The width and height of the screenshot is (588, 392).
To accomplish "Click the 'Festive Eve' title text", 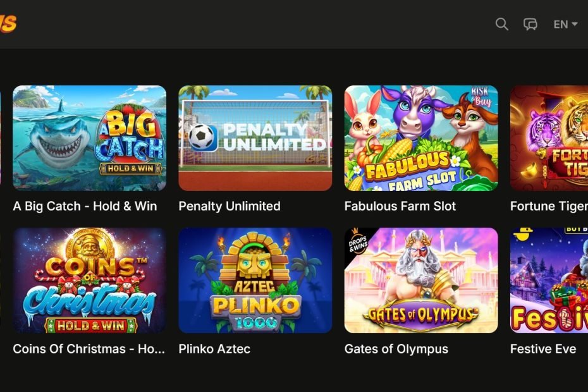I will pyautogui.click(x=543, y=349).
